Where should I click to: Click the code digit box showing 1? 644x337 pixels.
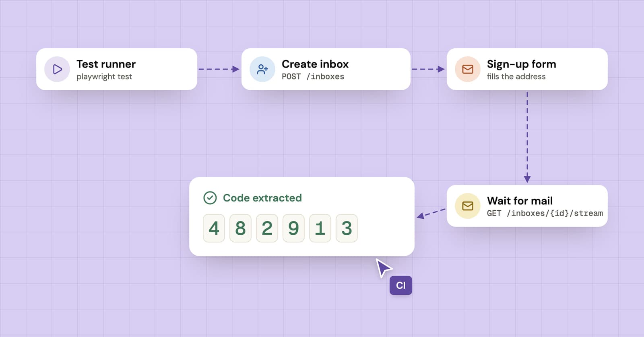point(320,228)
